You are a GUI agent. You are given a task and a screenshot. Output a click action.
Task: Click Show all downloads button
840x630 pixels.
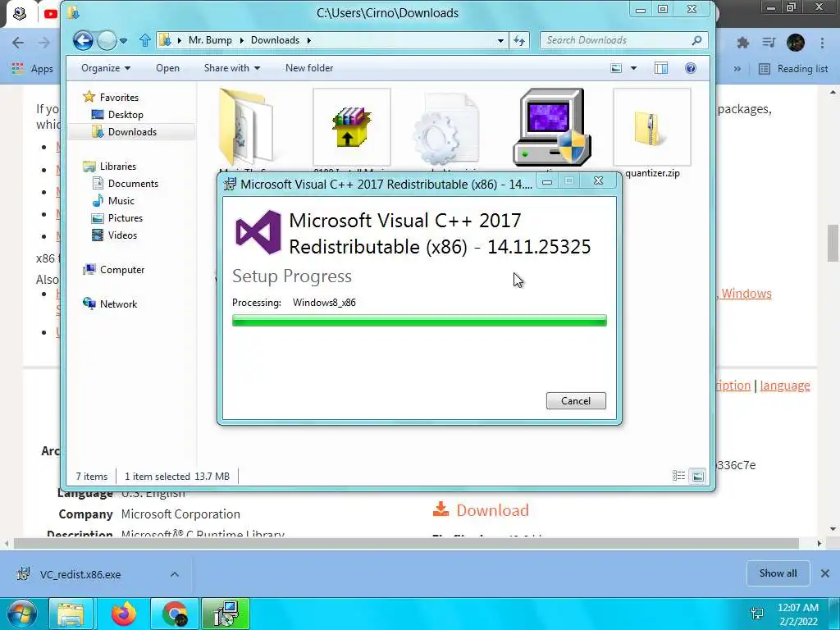coord(778,573)
